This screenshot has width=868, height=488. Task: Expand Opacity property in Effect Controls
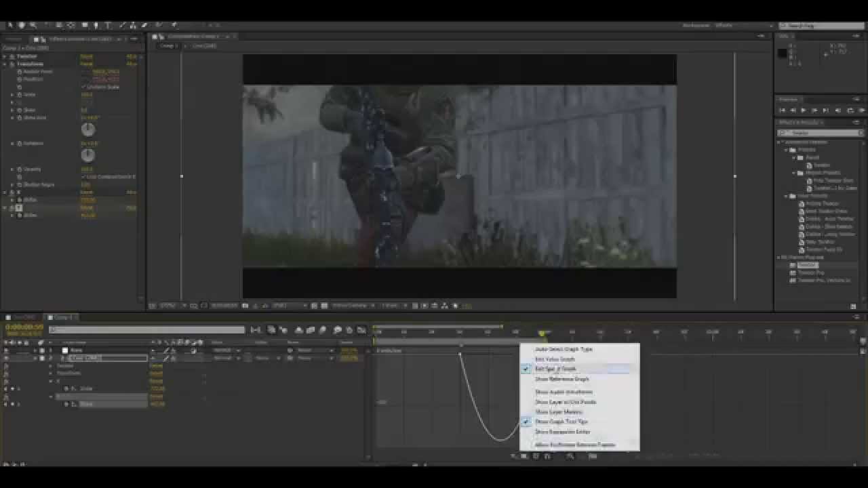click(12, 169)
